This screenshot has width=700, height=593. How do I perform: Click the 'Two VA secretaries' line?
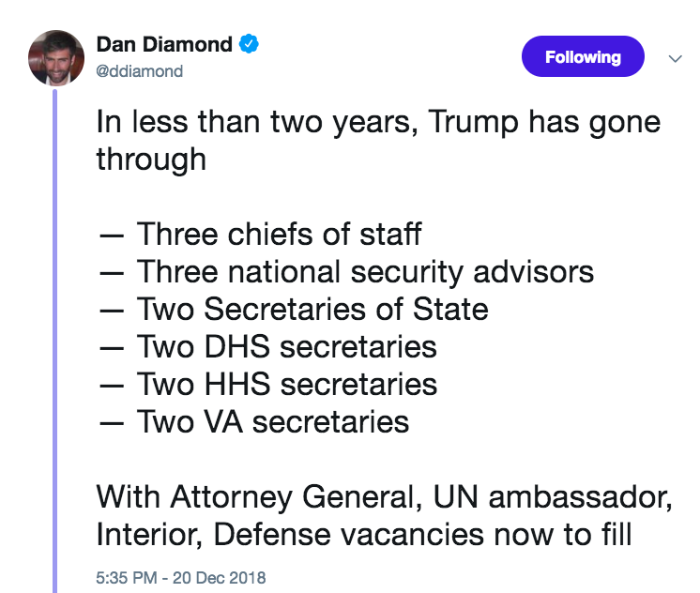click(254, 421)
